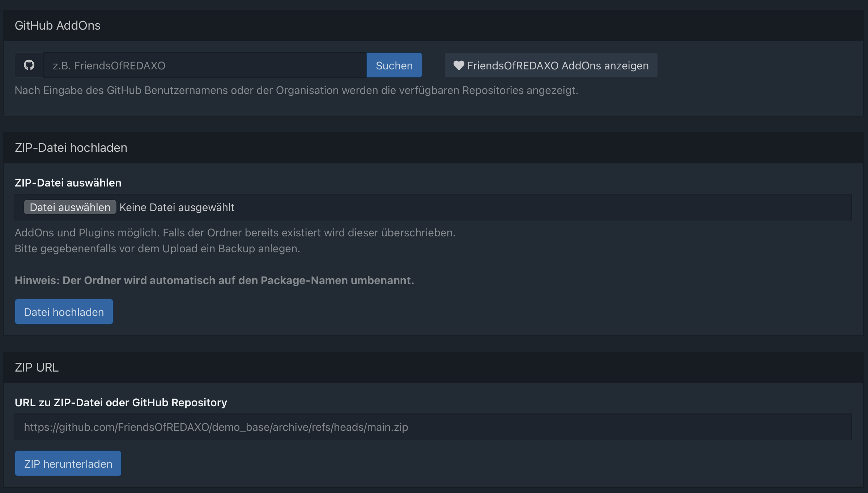Click the heart icon on FriendsOfREDAXO button
This screenshot has width=868, height=493.
459,65
